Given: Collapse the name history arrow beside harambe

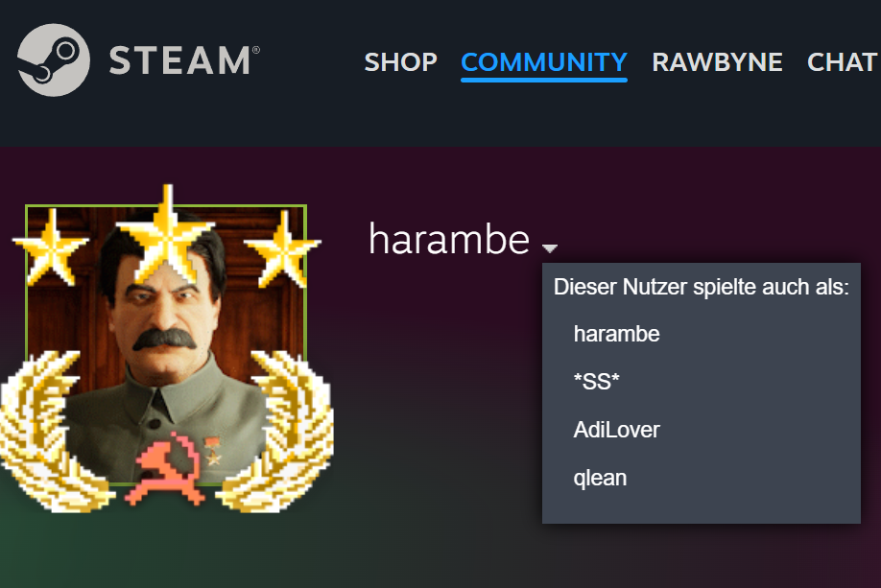Looking at the screenshot, I should (550, 247).
